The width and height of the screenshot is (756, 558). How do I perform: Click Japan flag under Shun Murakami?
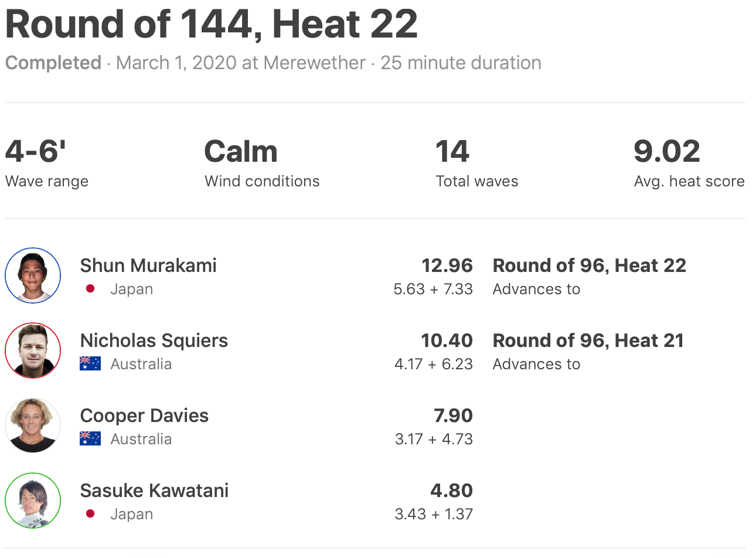pyautogui.click(x=90, y=289)
